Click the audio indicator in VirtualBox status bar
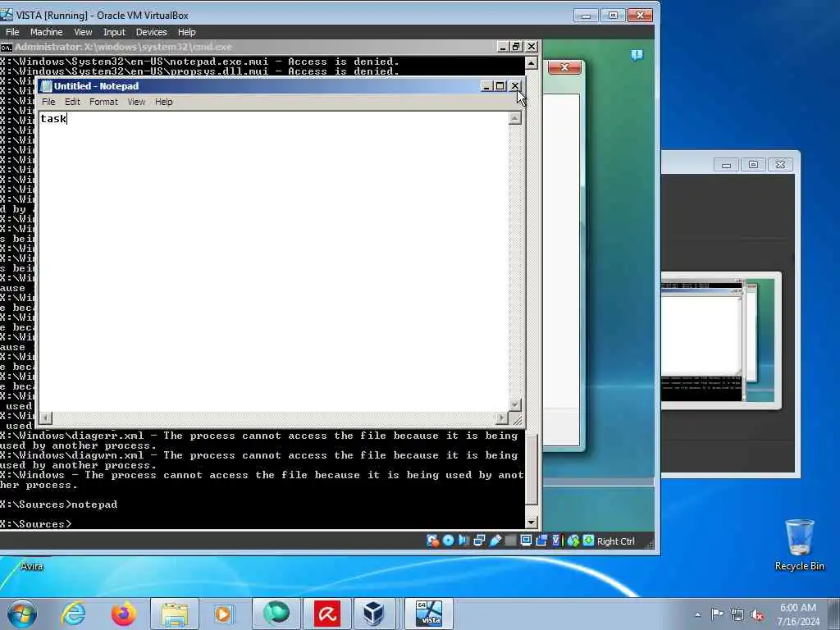840x630 pixels. (464, 541)
